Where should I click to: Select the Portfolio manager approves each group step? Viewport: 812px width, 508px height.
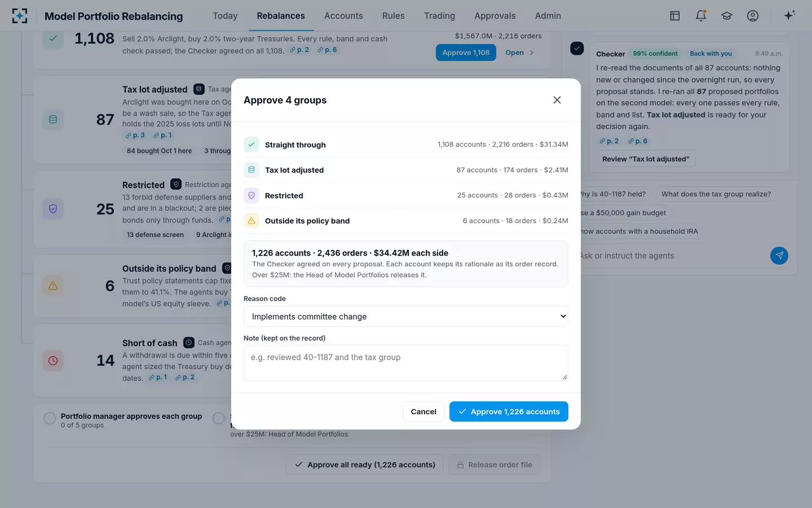coord(124,420)
